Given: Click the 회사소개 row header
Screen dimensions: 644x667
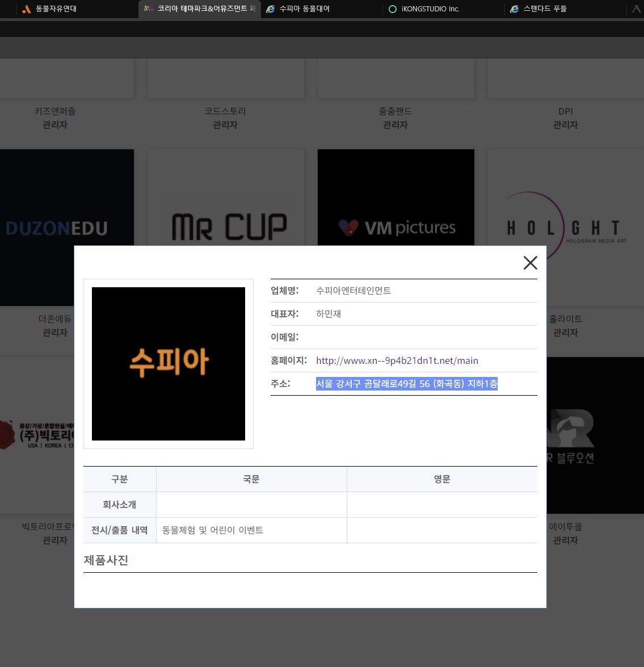Looking at the screenshot, I should (120, 505).
